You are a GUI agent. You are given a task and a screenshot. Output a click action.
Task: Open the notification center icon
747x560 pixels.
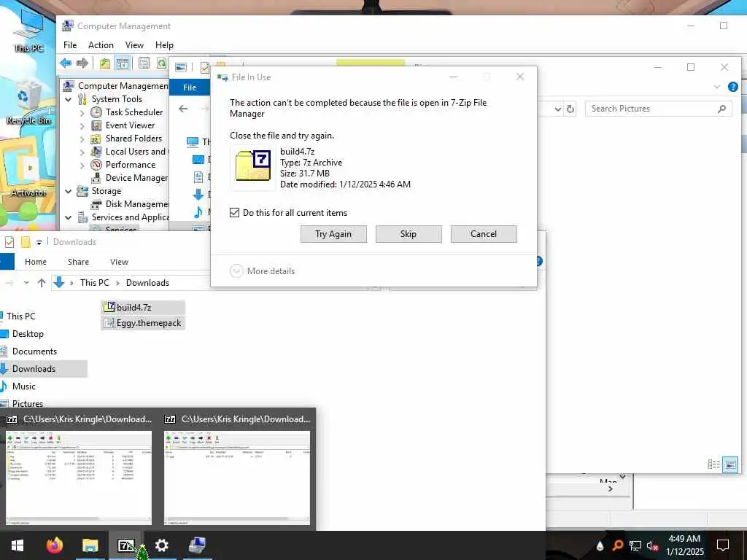click(723, 545)
